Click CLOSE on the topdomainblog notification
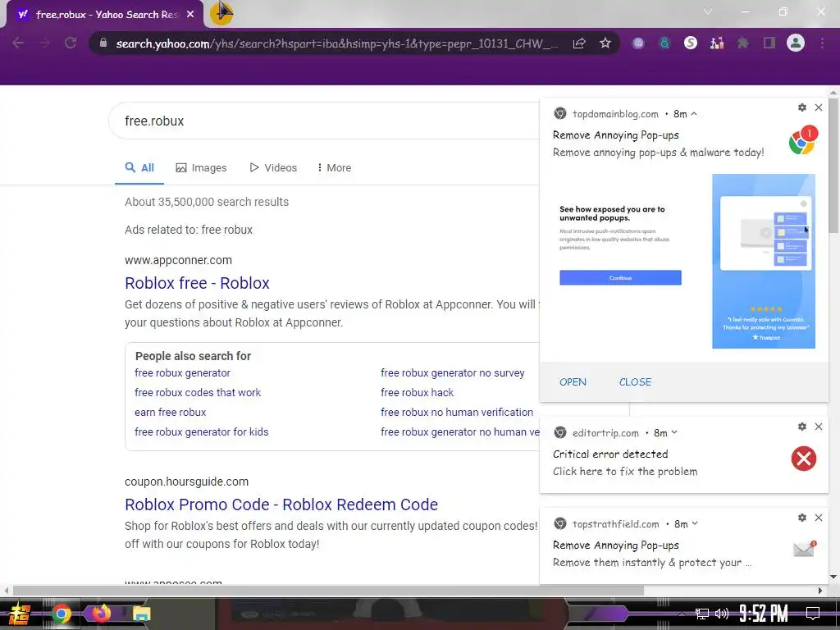The width and height of the screenshot is (840, 630). [x=636, y=382]
